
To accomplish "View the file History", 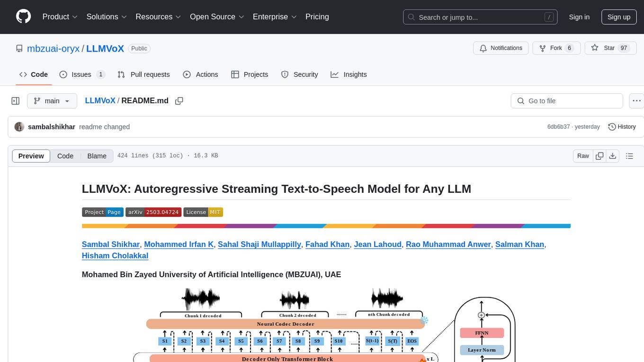I will [622, 127].
